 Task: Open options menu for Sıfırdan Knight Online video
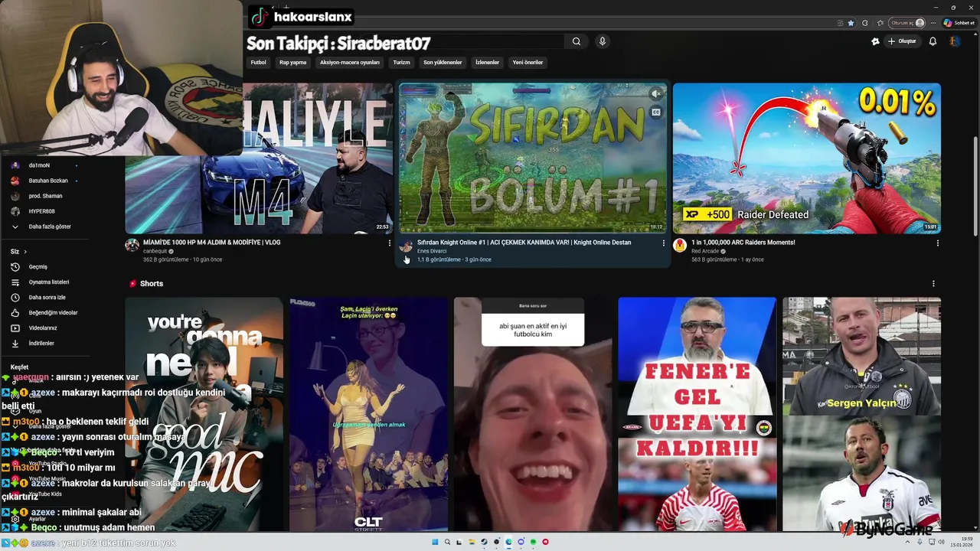(664, 243)
